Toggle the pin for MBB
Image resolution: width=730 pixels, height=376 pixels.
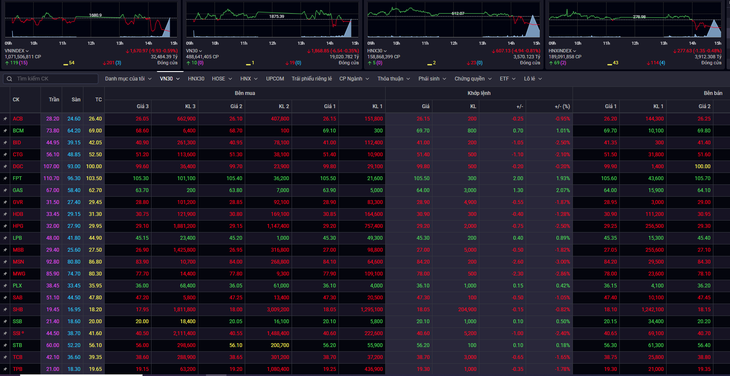tap(5, 250)
